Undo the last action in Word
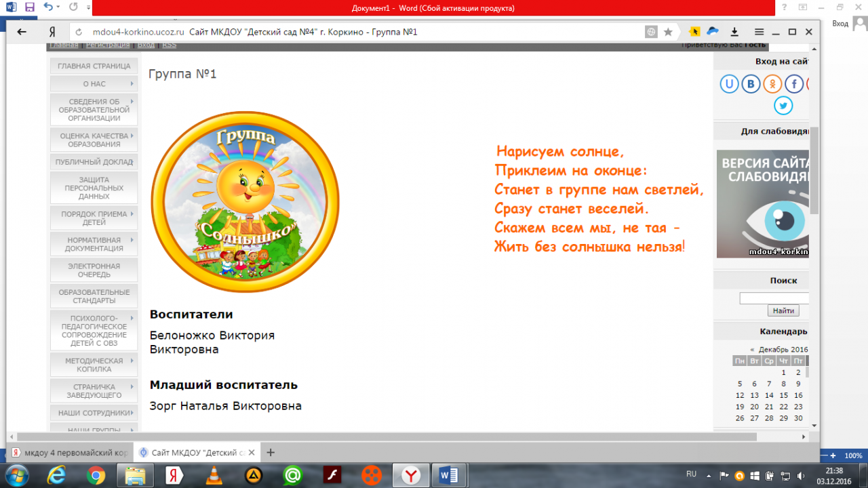868x488 pixels. (x=47, y=7)
